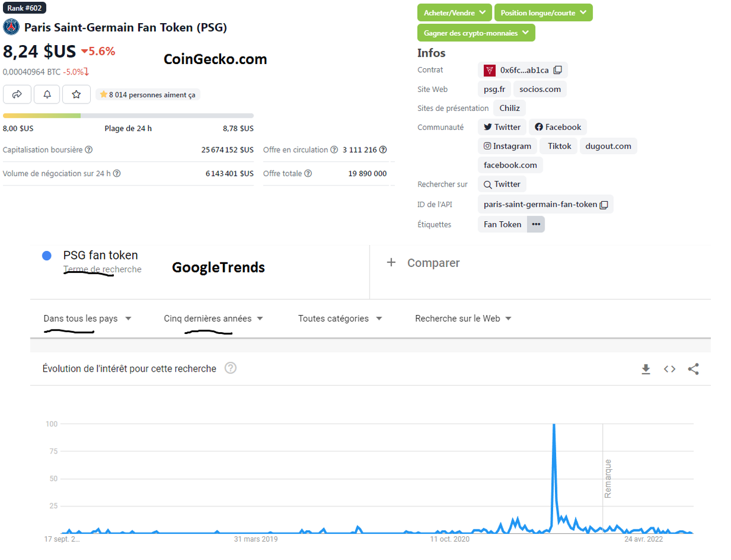Viewport: 731px width, 560px height.
Task: Search on Twitter via Rechercher sur
Action: (x=503, y=184)
